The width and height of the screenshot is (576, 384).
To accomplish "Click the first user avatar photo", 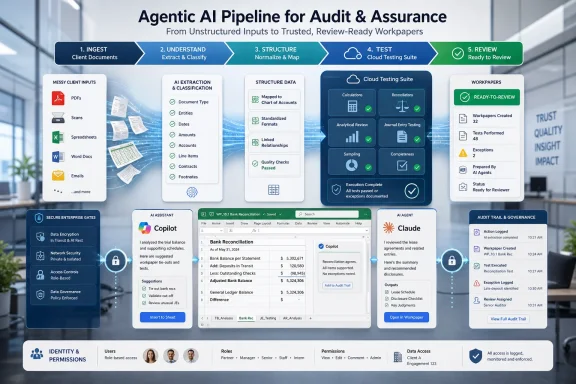I will pos(150,356).
